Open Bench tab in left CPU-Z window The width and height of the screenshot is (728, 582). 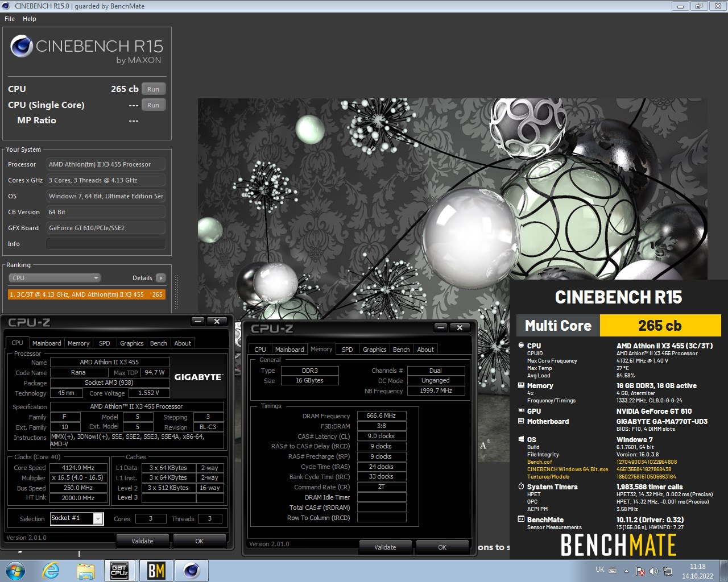[x=158, y=343]
